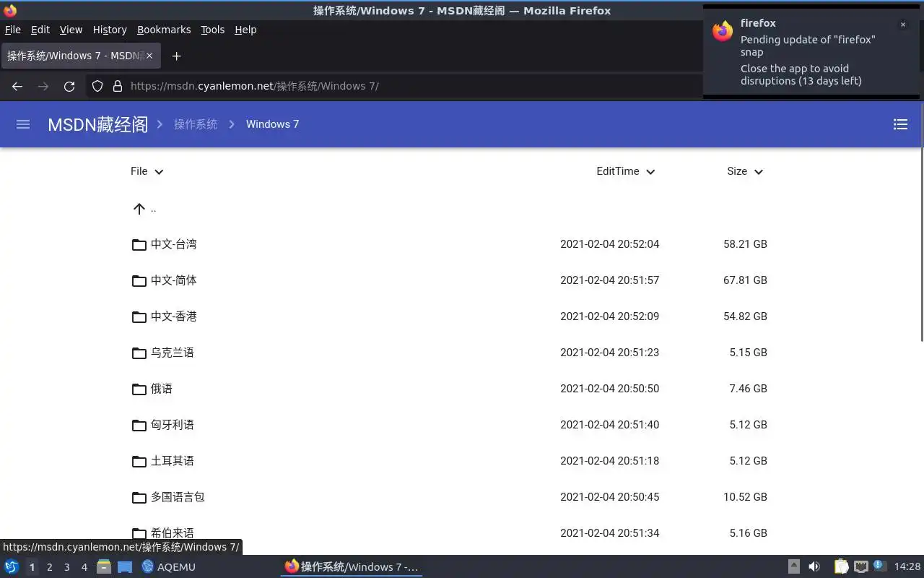This screenshot has height=578, width=924.
Task: Switch list view with top-right list icon
Action: (900, 124)
